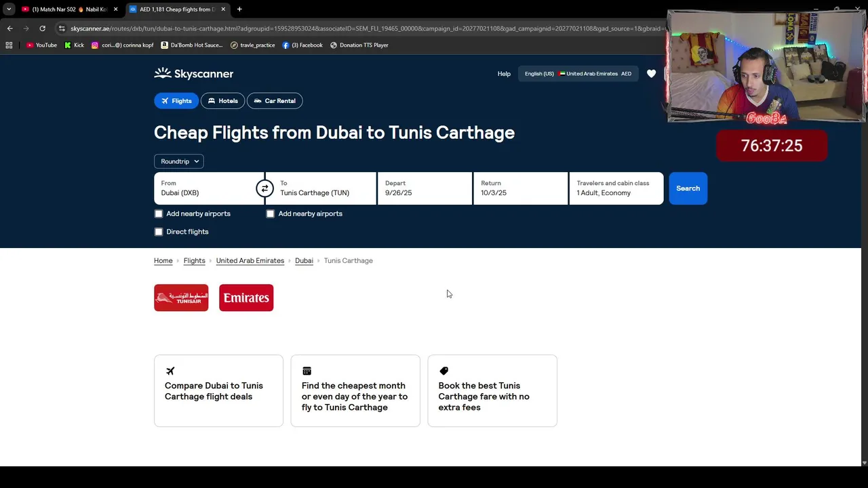Edit the To field Tunis Carthage (TUN)
This screenshot has height=488, width=868.
[321, 188]
